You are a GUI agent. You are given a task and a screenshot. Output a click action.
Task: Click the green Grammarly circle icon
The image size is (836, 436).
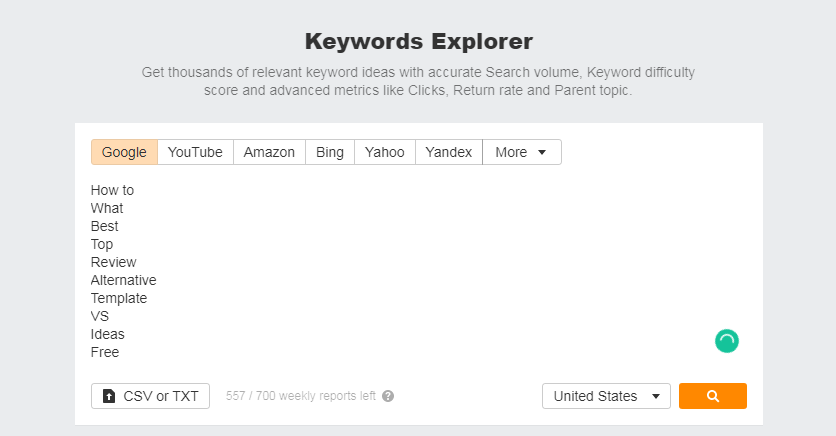click(x=727, y=341)
